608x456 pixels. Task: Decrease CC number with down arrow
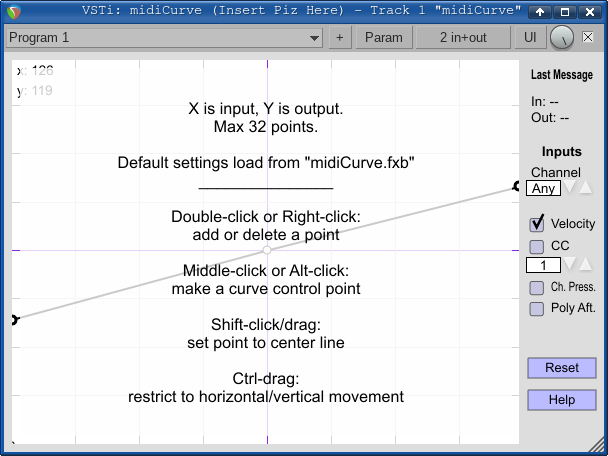click(x=570, y=265)
